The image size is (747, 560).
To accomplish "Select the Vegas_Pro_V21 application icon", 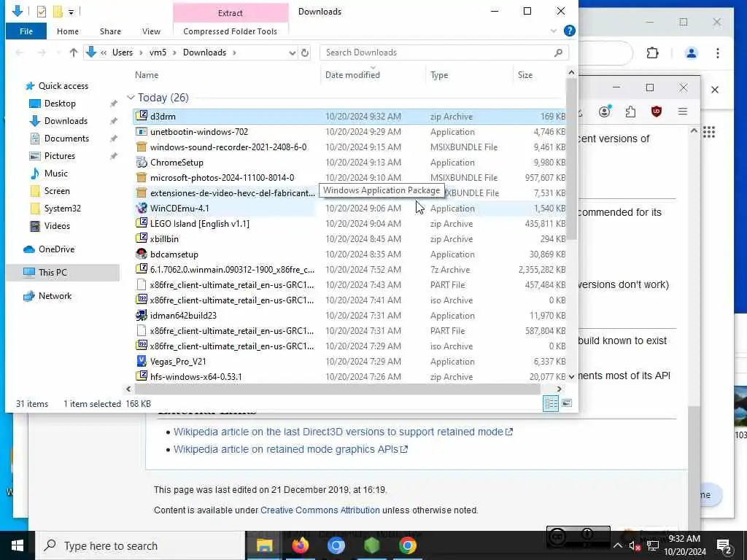I will [x=141, y=361].
